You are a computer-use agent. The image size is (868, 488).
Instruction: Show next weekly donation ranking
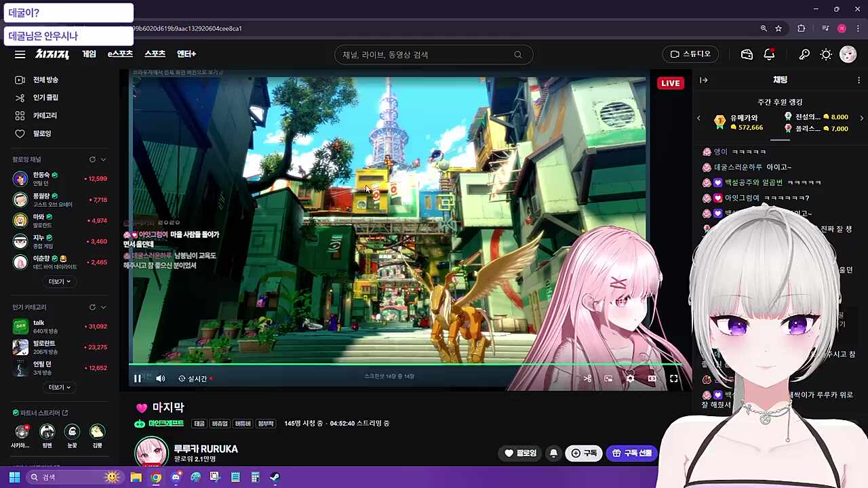pos(861,118)
